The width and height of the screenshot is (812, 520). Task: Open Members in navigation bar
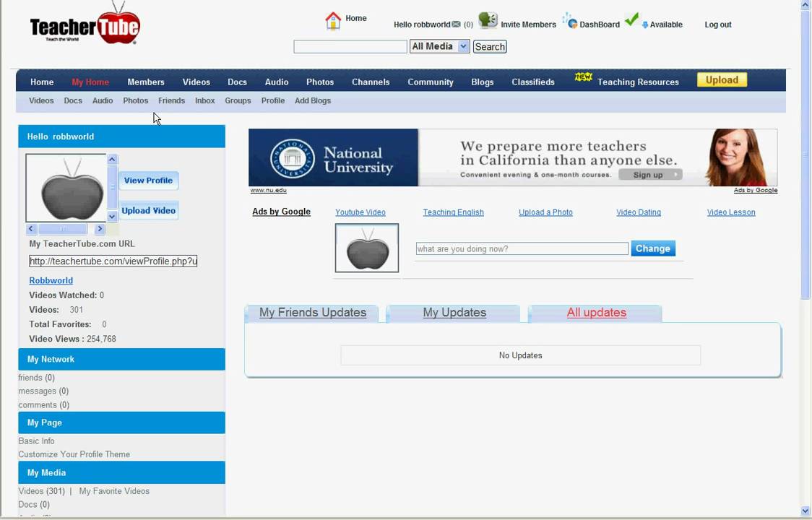click(x=146, y=82)
